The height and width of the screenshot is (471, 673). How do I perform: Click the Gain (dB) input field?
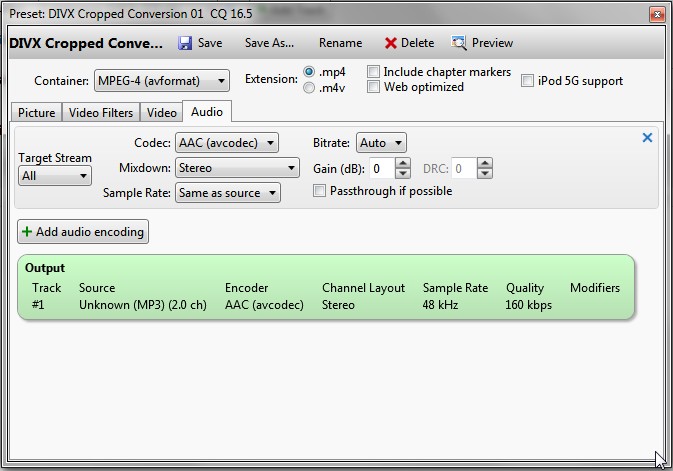(382, 168)
